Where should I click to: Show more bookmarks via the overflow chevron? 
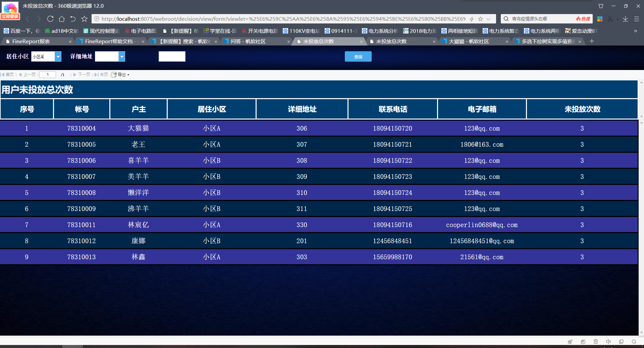coord(635,31)
